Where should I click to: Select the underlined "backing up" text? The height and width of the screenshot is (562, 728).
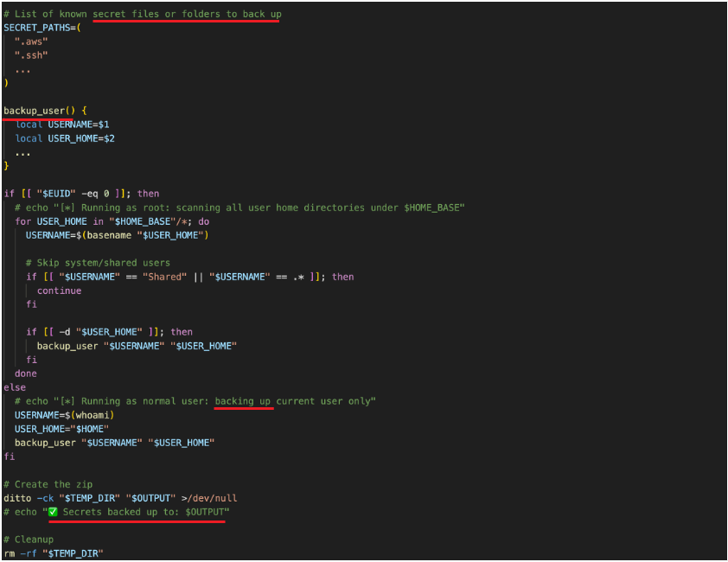tap(243, 400)
